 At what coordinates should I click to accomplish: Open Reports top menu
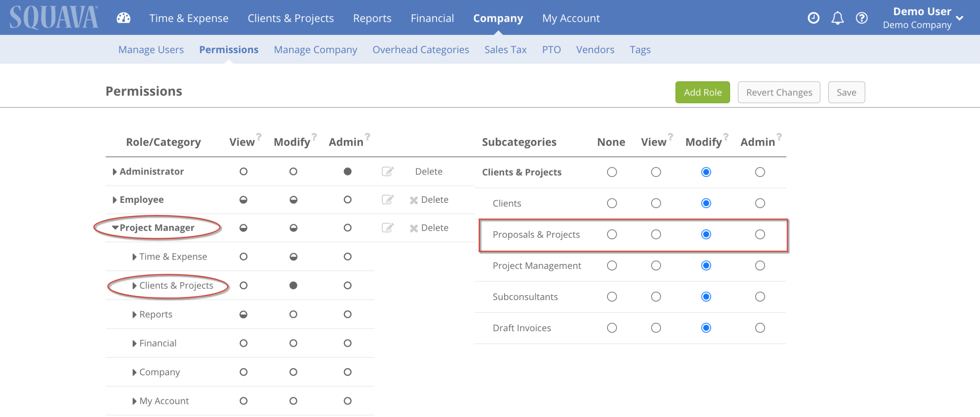click(x=372, y=18)
